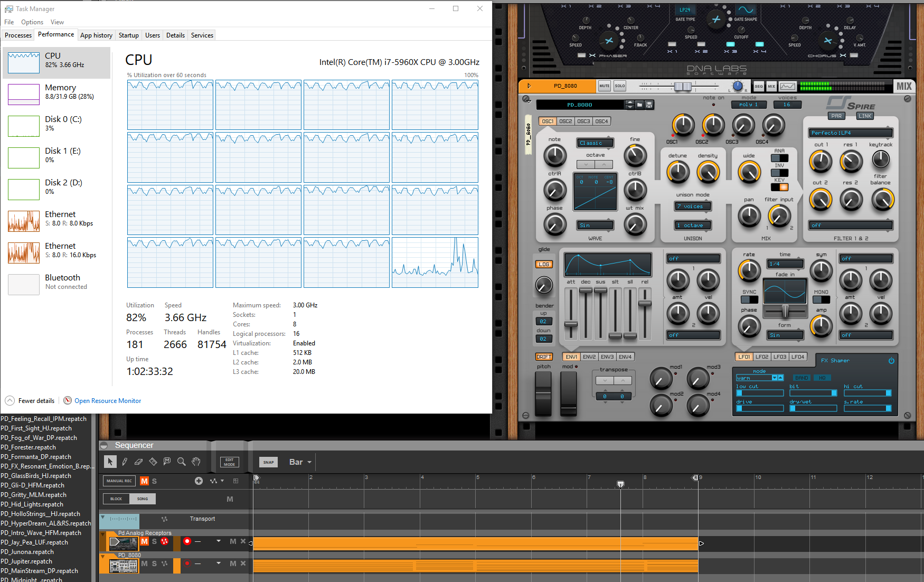
Task: Toggle the INV switch in Spire mix
Action: 779,173
